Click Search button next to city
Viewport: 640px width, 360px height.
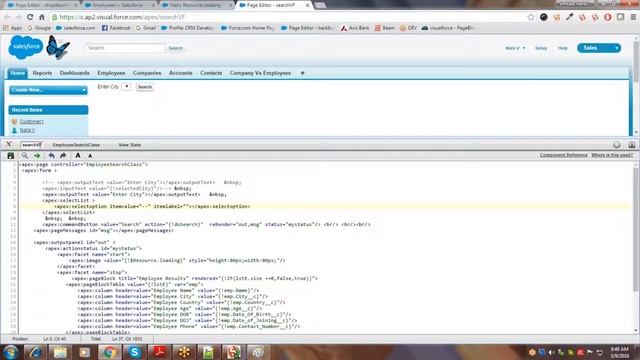[x=144, y=87]
